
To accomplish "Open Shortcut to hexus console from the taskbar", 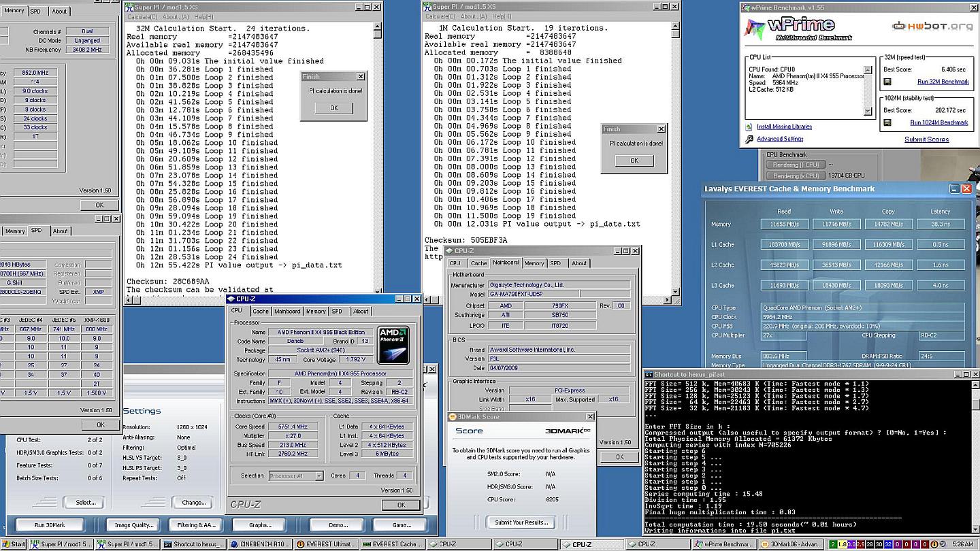I will [193, 544].
